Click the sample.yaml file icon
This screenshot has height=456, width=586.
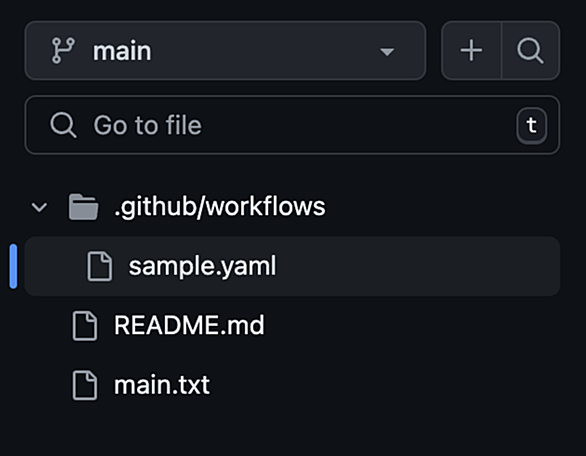[99, 266]
